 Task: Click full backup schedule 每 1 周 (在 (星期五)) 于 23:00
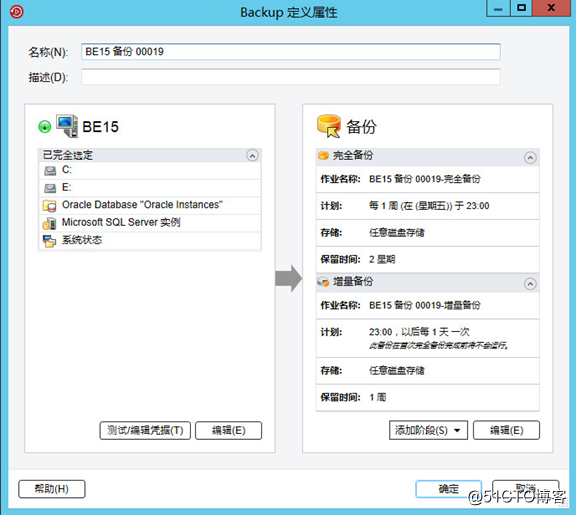click(429, 206)
